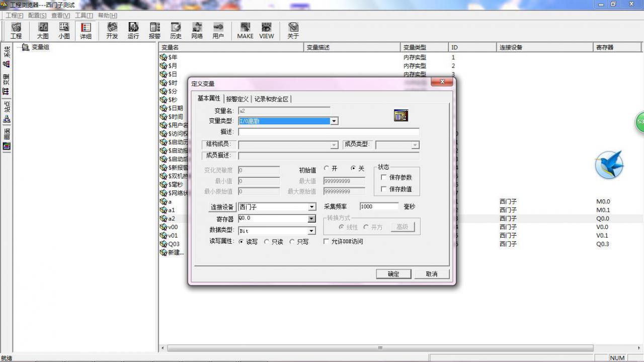644x362 pixels.
Task: Click the $日期 variable icon
Action: 164,108
